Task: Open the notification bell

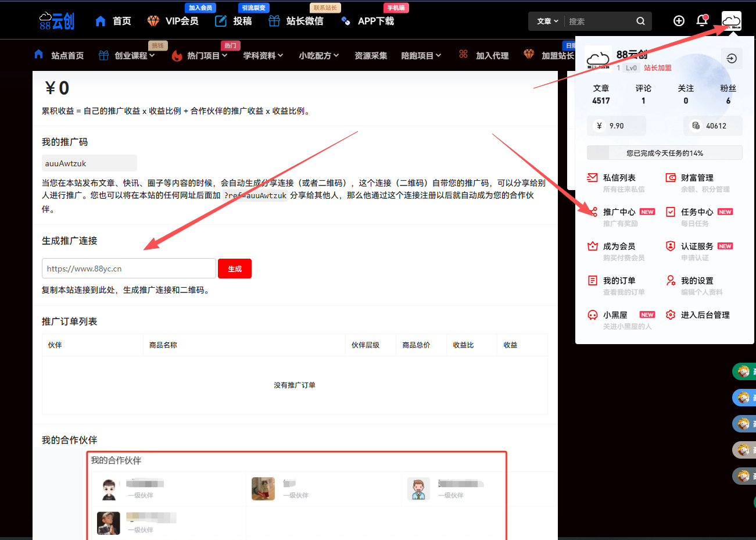Action: click(x=702, y=20)
